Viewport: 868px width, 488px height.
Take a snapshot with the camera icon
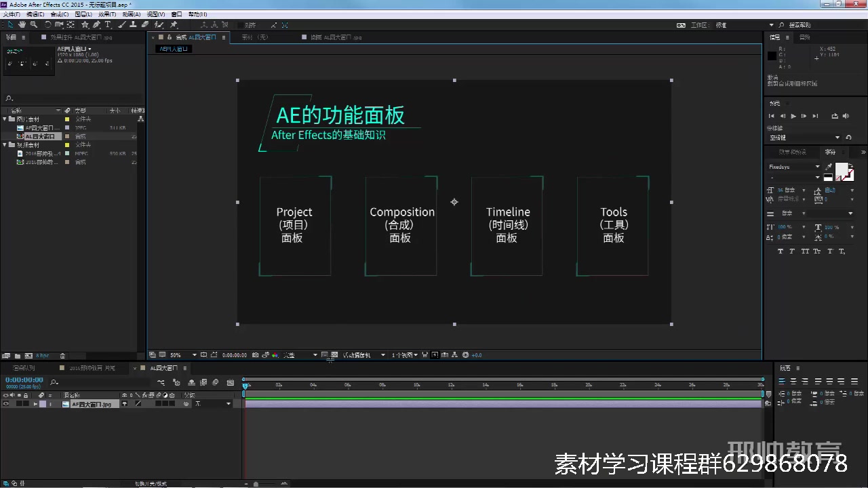click(x=255, y=354)
